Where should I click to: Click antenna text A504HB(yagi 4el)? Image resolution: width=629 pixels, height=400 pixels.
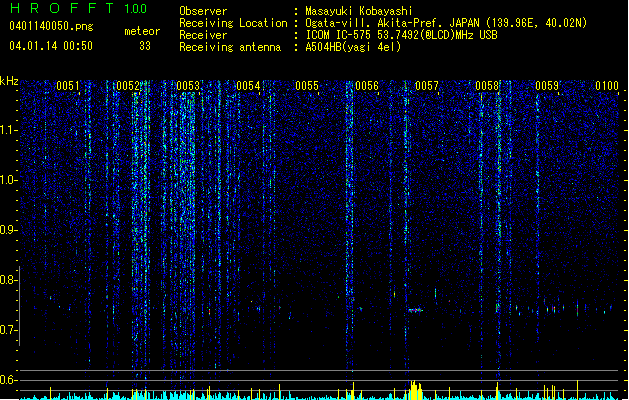(353, 47)
